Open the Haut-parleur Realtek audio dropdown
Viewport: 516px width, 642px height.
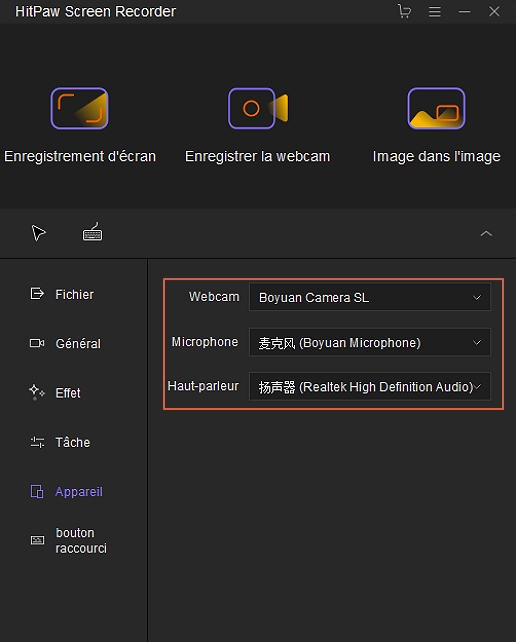[370, 387]
